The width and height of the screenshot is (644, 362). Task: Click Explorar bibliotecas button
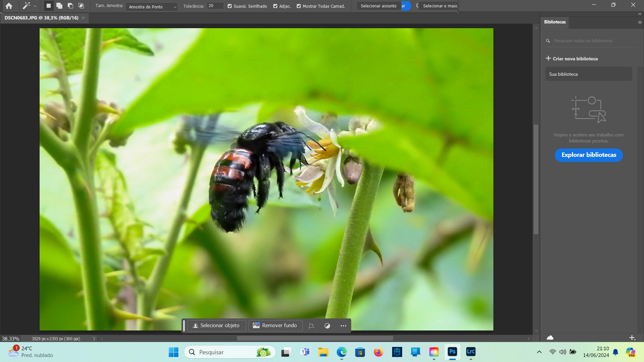(589, 155)
